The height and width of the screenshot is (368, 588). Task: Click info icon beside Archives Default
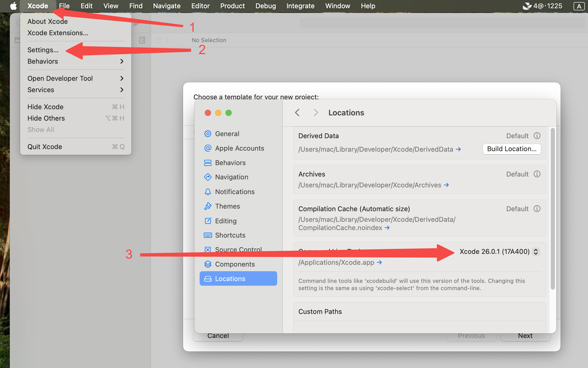click(x=537, y=174)
